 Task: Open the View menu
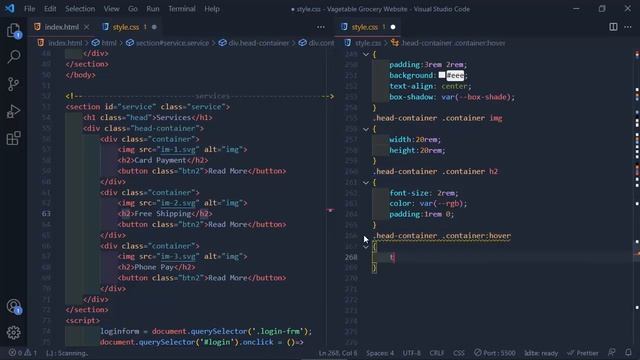[111, 9]
